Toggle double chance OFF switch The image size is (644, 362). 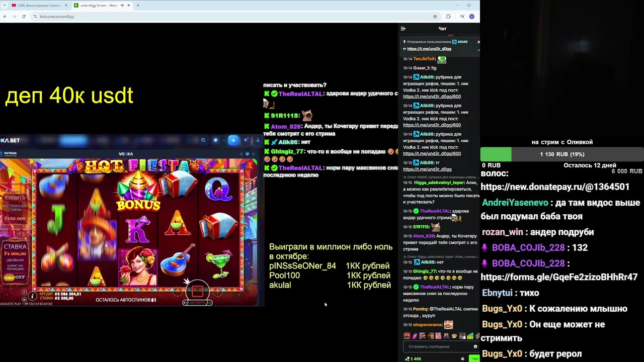click(15, 277)
